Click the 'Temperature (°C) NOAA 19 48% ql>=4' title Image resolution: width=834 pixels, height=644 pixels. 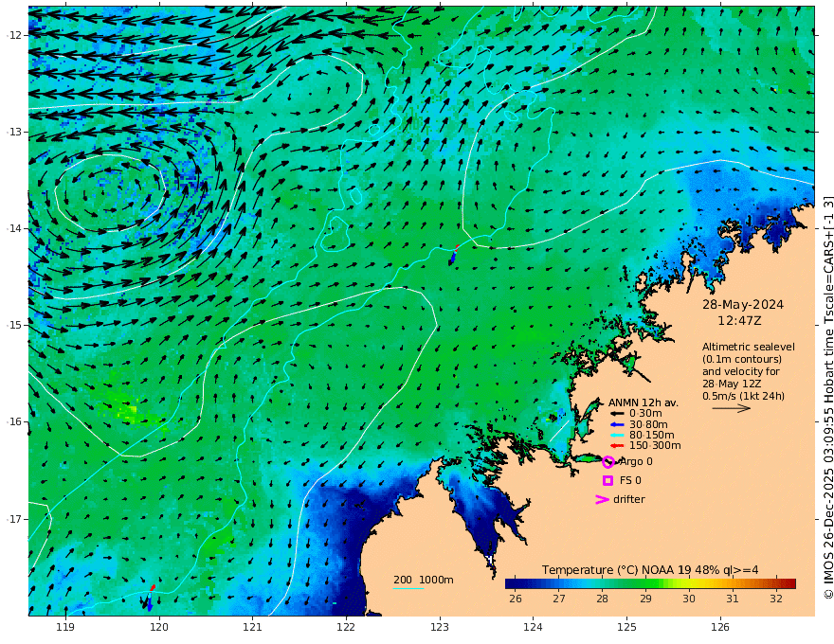pyautogui.click(x=650, y=570)
